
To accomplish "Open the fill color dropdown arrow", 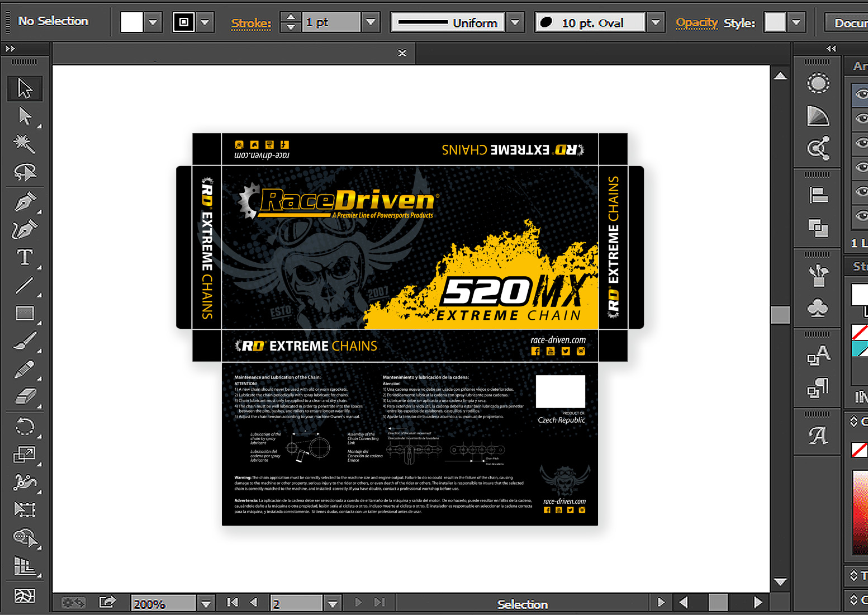I will click(153, 23).
